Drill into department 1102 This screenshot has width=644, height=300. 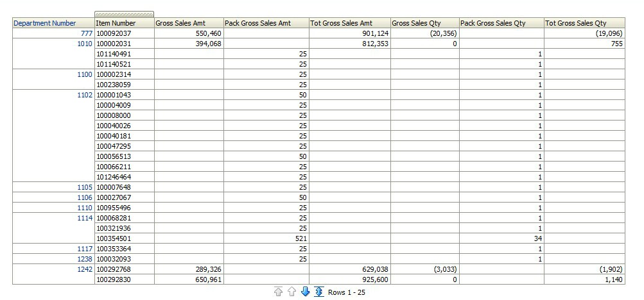(85, 95)
